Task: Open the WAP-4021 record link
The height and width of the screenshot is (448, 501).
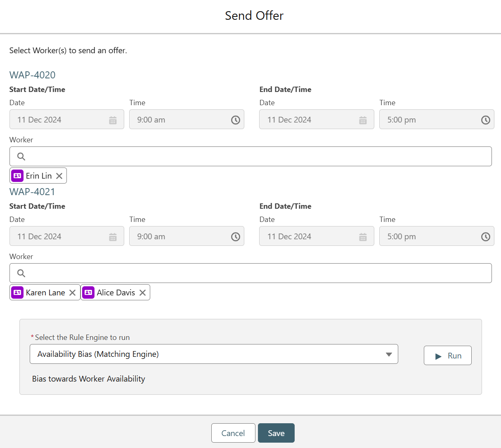Action: pos(32,192)
